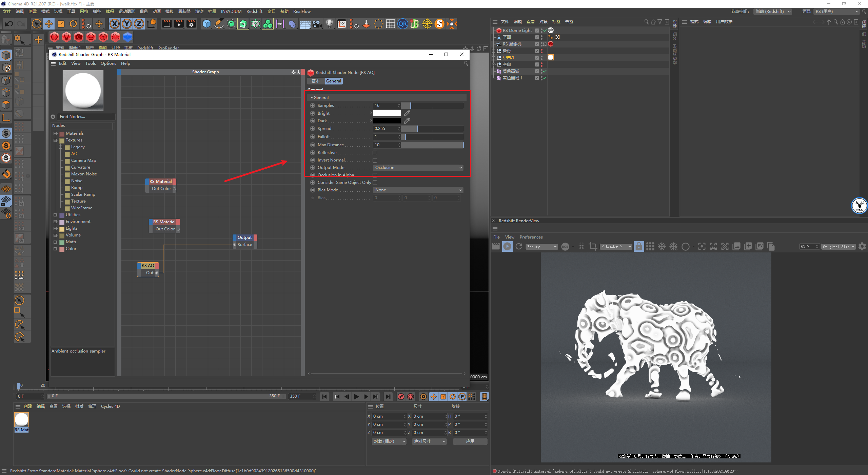Select the Move tool in the toolbar

[49, 24]
